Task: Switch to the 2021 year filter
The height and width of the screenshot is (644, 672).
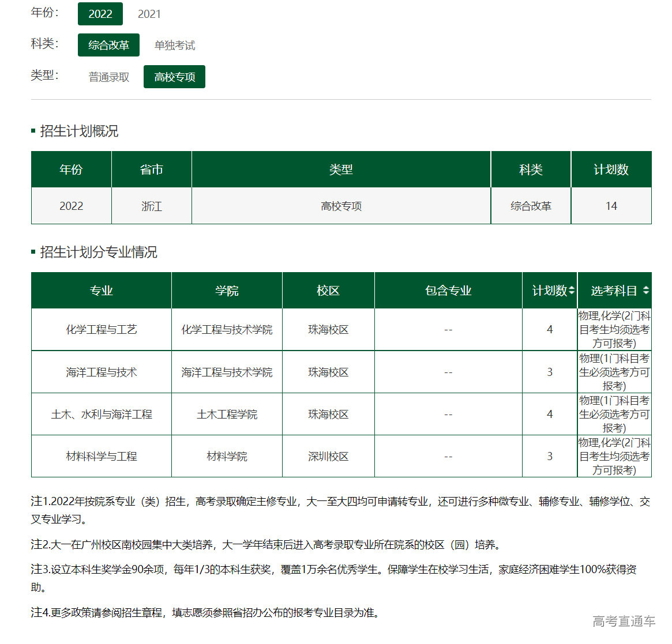Action: (x=148, y=14)
